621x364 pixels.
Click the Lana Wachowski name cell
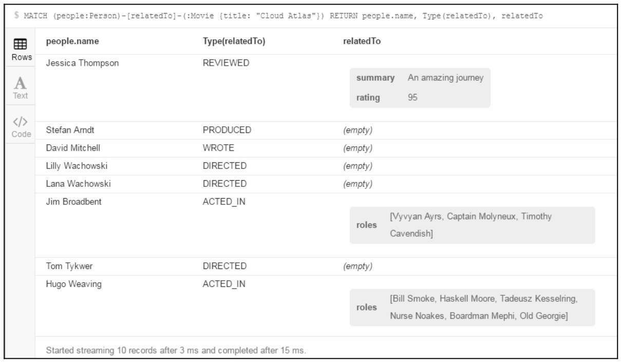(x=78, y=184)
